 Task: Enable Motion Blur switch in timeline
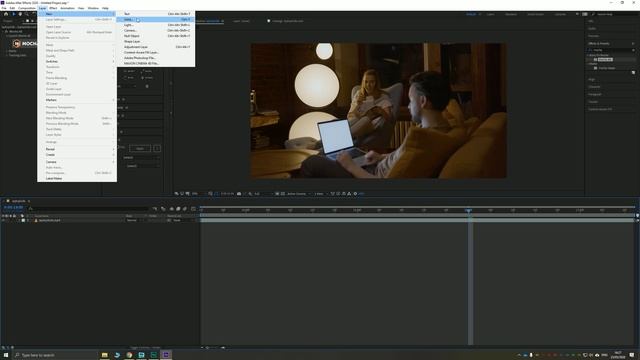pos(184,209)
